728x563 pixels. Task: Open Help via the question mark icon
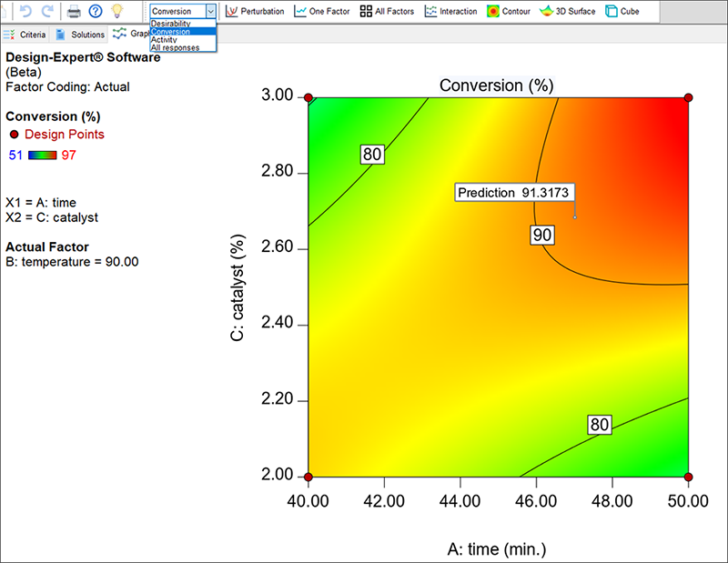click(x=95, y=11)
